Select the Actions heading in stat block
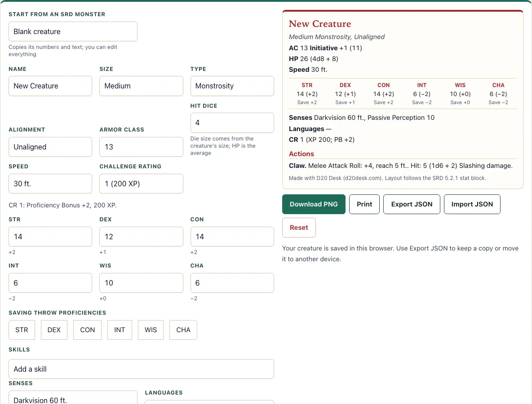The height and width of the screenshot is (404, 532). click(301, 154)
